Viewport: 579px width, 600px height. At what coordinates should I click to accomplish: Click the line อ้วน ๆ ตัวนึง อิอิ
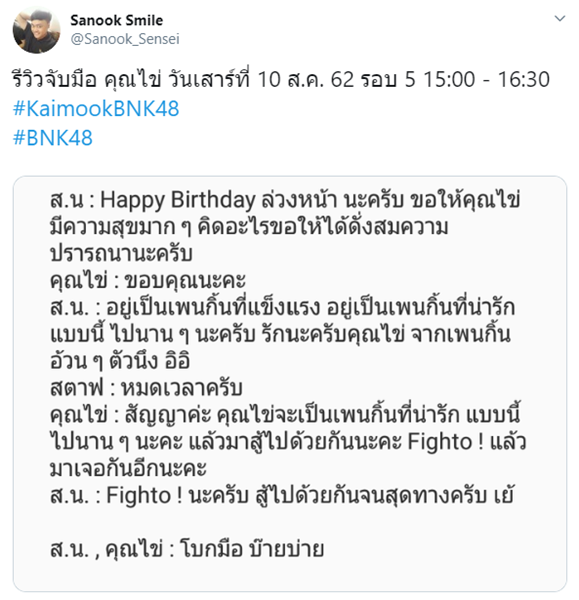(x=120, y=361)
